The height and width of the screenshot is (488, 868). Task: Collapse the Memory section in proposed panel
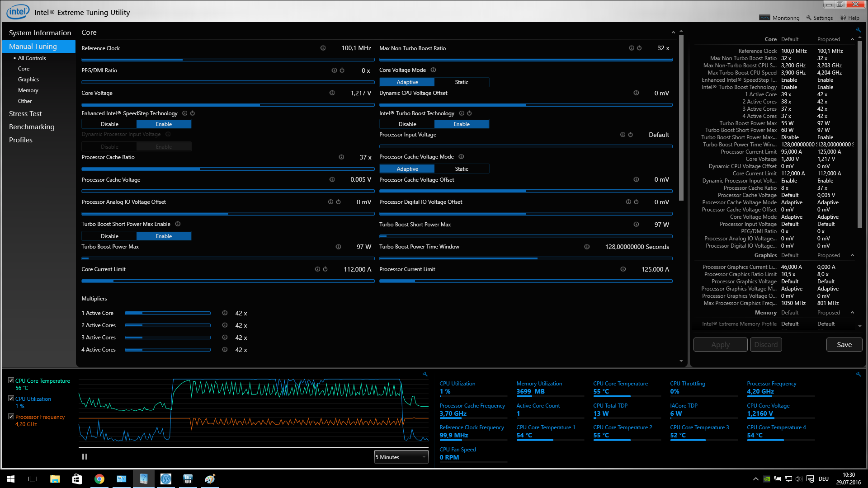pyautogui.click(x=852, y=313)
